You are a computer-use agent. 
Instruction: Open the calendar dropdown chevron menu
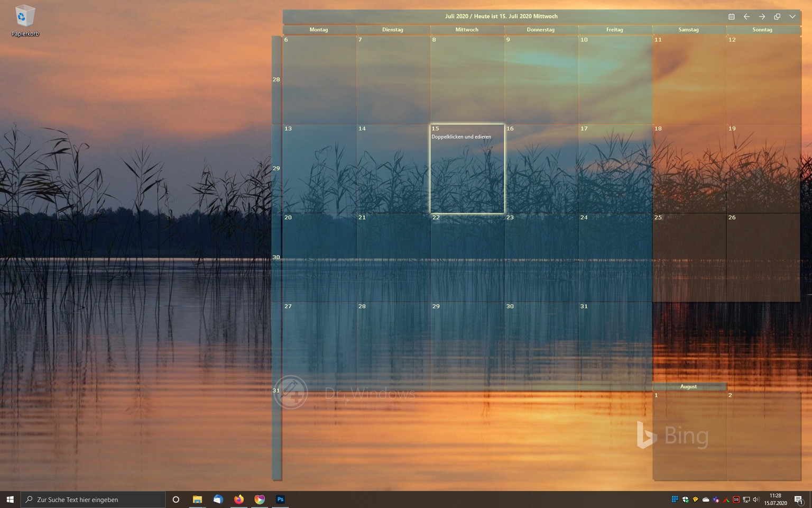click(x=792, y=16)
